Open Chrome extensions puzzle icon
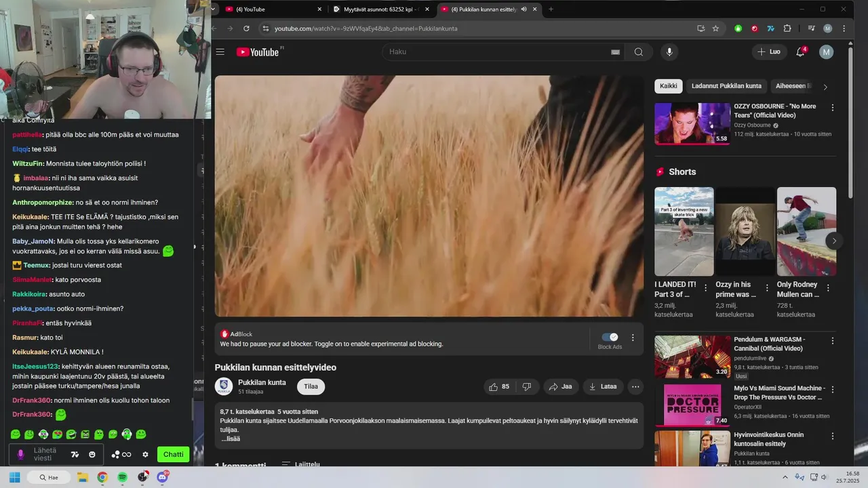This screenshot has height=488, width=868. [x=787, y=28]
